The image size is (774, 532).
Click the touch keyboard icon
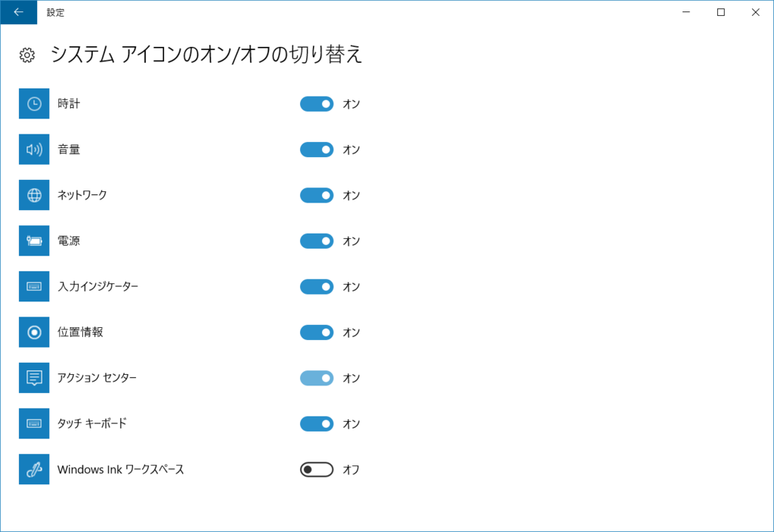[x=33, y=423]
